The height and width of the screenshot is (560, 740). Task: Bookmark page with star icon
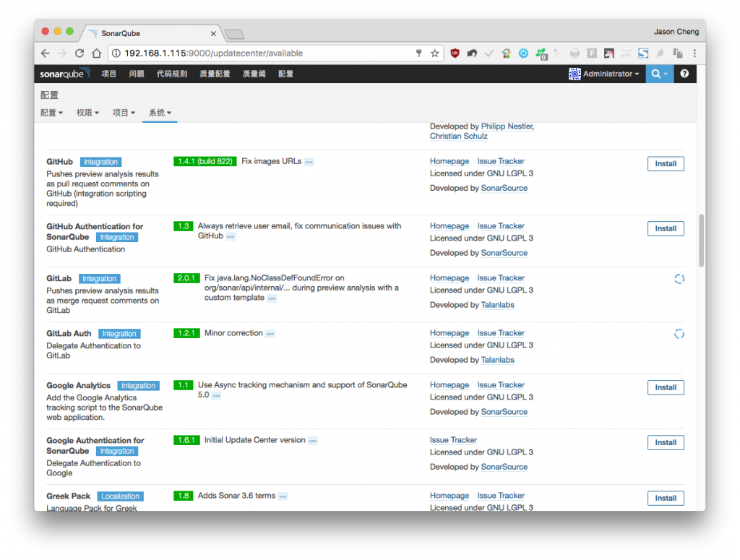coord(434,53)
